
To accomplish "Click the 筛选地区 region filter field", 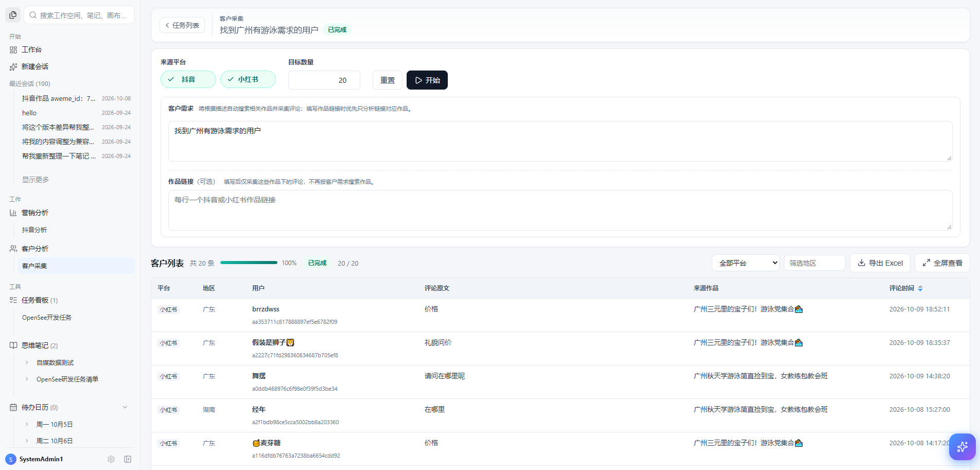I will [814, 263].
